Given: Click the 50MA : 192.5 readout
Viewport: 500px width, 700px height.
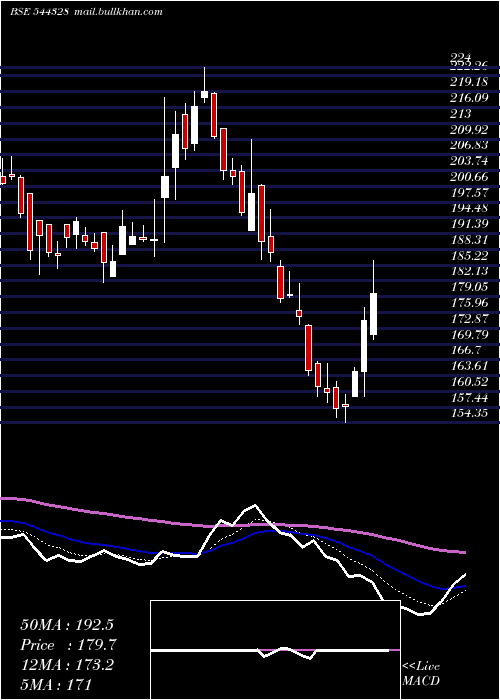Looking at the screenshot, I should point(67,625).
